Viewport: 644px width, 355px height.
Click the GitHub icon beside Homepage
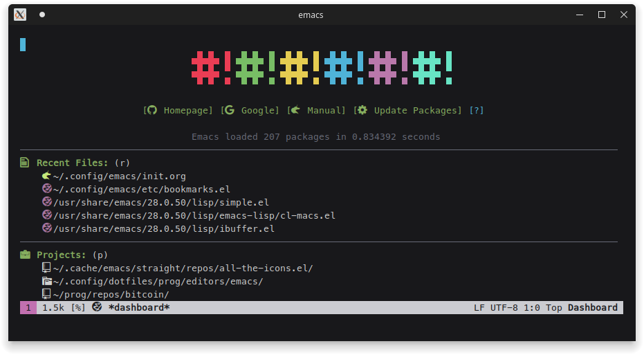[x=152, y=110]
